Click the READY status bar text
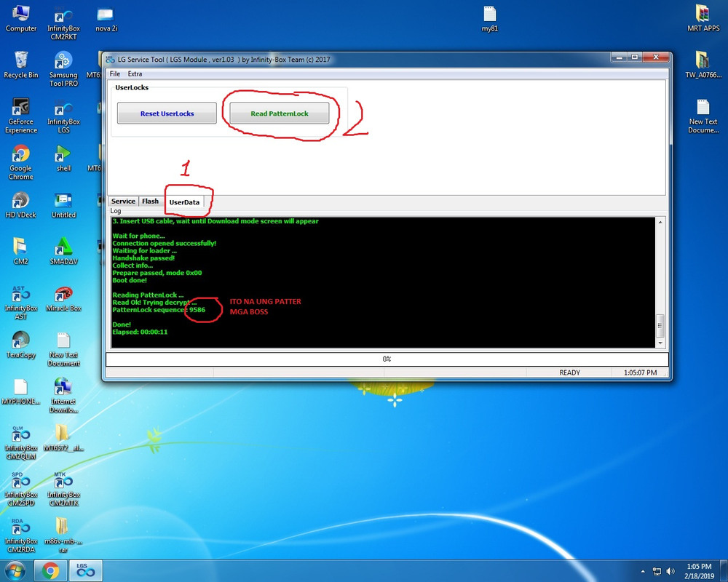The height and width of the screenshot is (582, 728). pyautogui.click(x=569, y=372)
